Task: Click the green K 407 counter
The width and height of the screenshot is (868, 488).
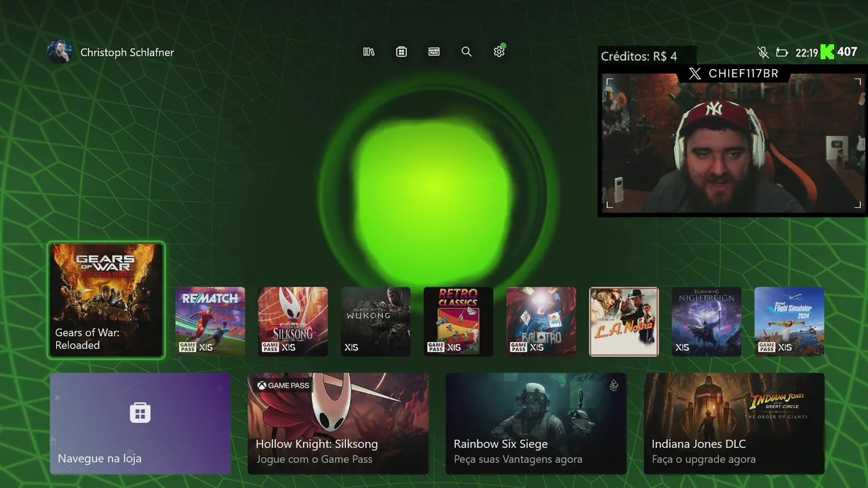Action: (839, 52)
